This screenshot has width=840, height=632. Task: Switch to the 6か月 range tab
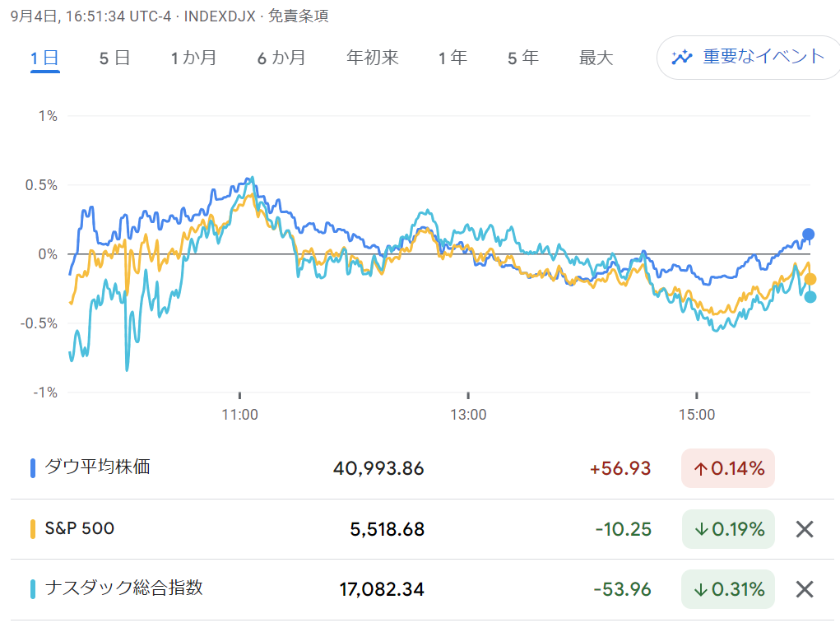click(281, 58)
